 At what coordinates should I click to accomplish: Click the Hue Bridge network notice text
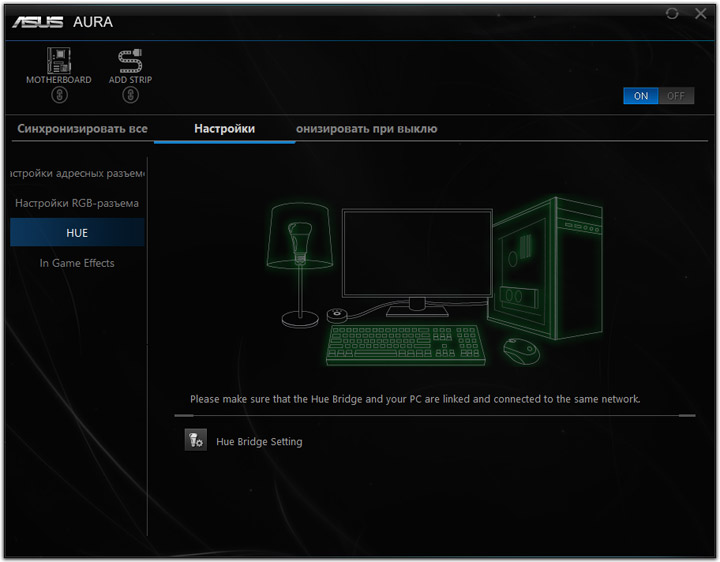tap(415, 399)
